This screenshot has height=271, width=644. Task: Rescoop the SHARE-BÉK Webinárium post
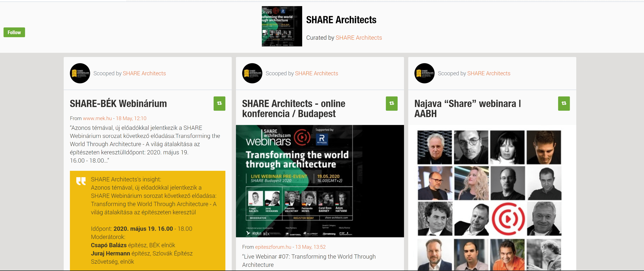[219, 103]
